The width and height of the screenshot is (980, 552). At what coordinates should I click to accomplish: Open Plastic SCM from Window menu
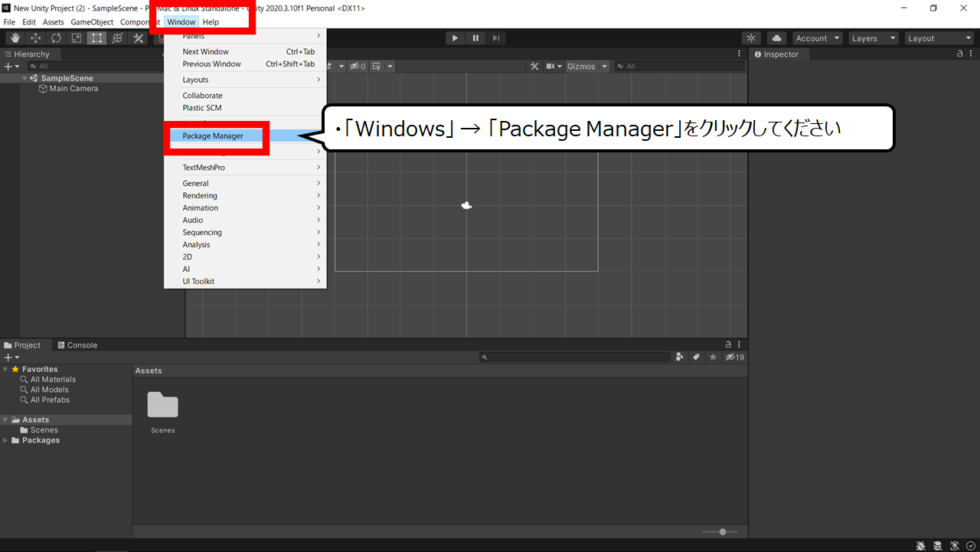(x=245, y=108)
